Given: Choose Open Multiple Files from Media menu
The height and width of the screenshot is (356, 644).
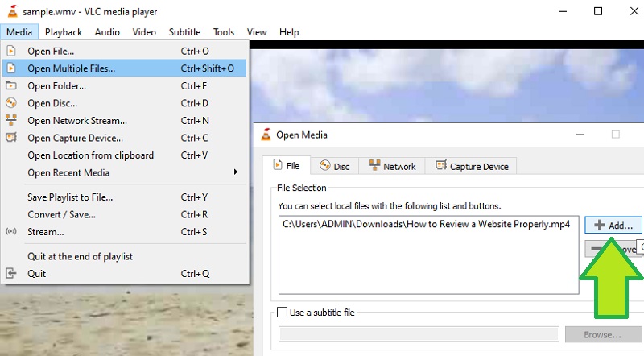Looking at the screenshot, I should pyautogui.click(x=71, y=68).
